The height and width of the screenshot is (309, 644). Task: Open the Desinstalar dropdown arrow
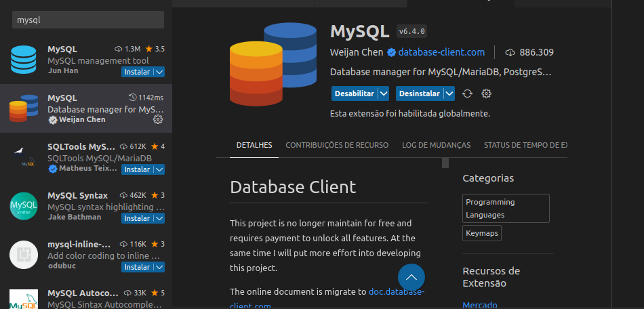(449, 94)
